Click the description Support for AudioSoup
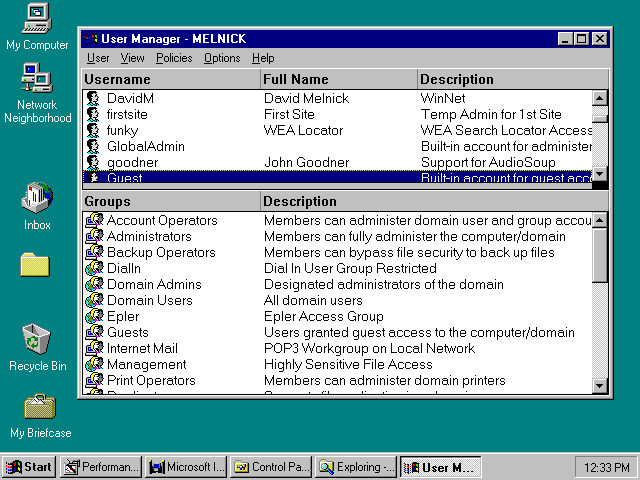The height and width of the screenshot is (480, 640). coord(488,162)
